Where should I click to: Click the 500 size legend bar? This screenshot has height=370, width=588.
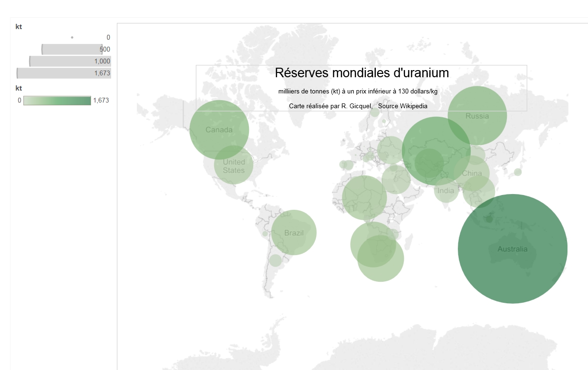click(72, 49)
